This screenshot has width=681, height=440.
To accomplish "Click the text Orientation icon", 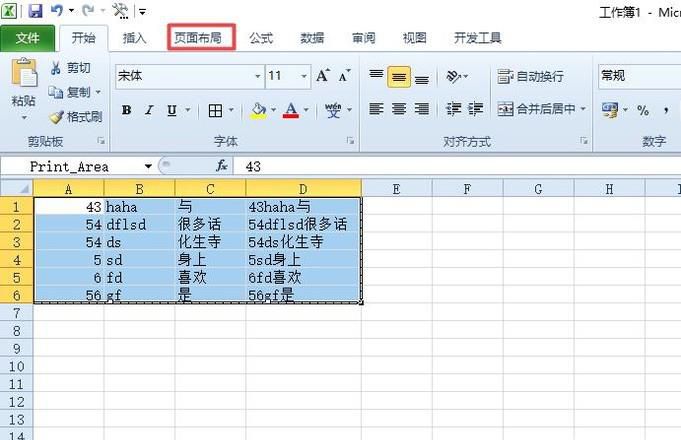I will click(453, 76).
